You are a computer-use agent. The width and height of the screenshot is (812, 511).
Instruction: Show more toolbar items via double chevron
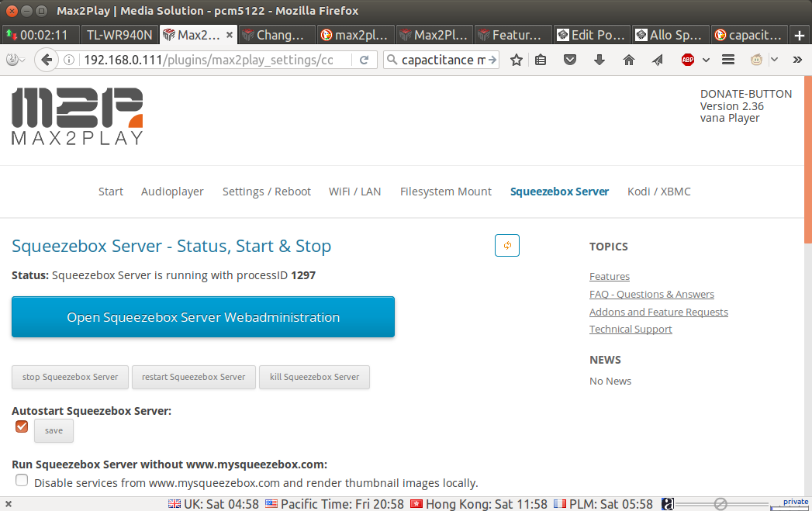tap(797, 60)
